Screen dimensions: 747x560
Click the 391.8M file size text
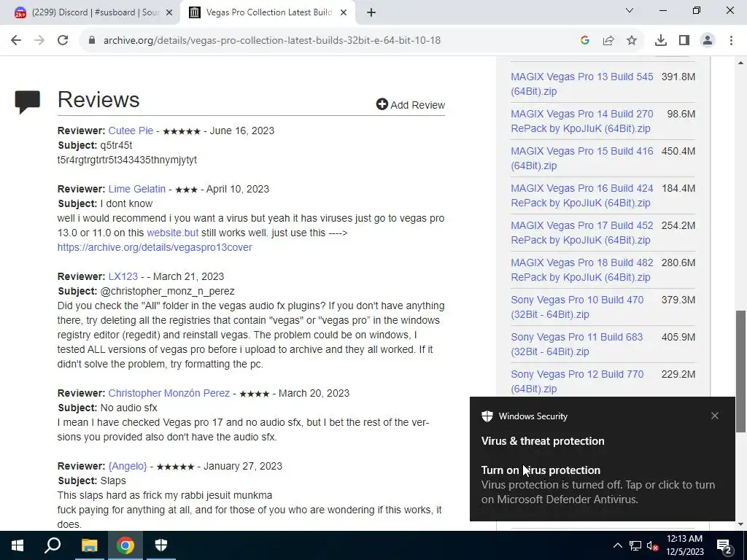[678, 77]
